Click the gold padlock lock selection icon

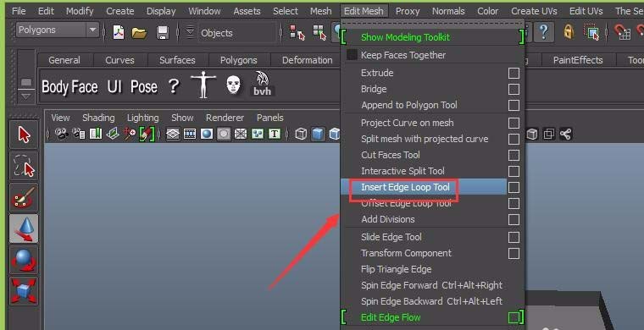(569, 31)
